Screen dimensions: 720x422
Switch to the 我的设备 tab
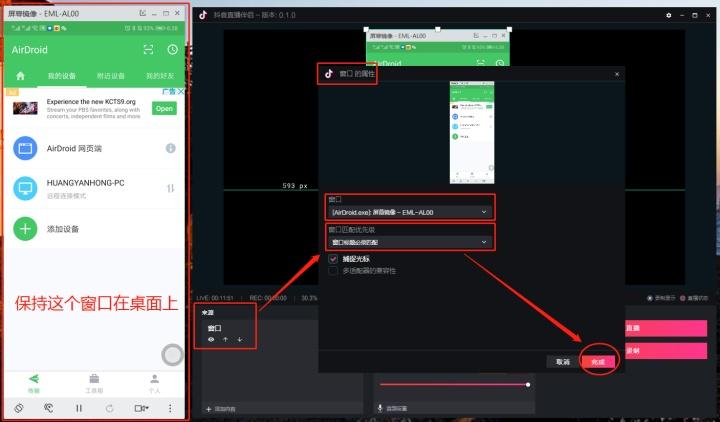(x=62, y=76)
